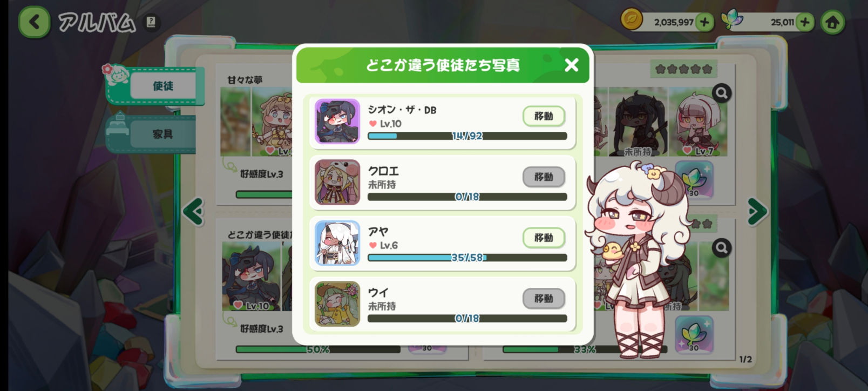Tap 移動 for クロエ
The height and width of the screenshot is (391, 868).
pos(544,177)
